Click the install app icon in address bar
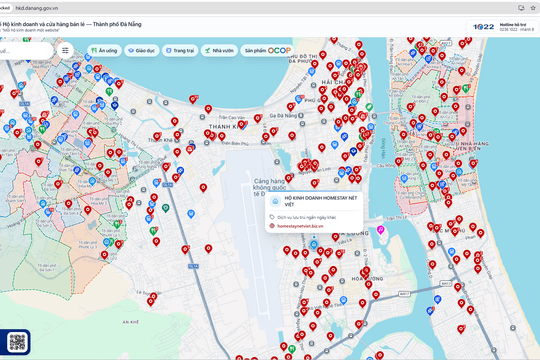The image size is (540, 360). 521,8
